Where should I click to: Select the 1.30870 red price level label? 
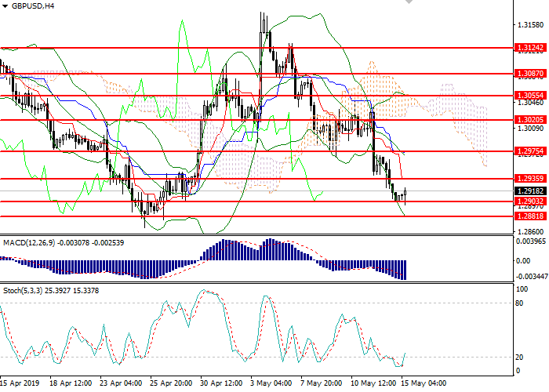pyautogui.click(x=529, y=74)
